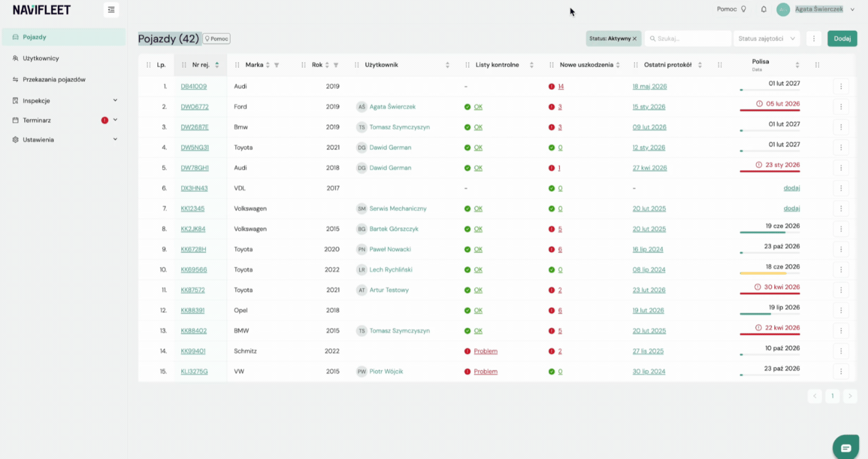
Task: Remove the Status: Aktywny filter chip
Action: (635, 39)
